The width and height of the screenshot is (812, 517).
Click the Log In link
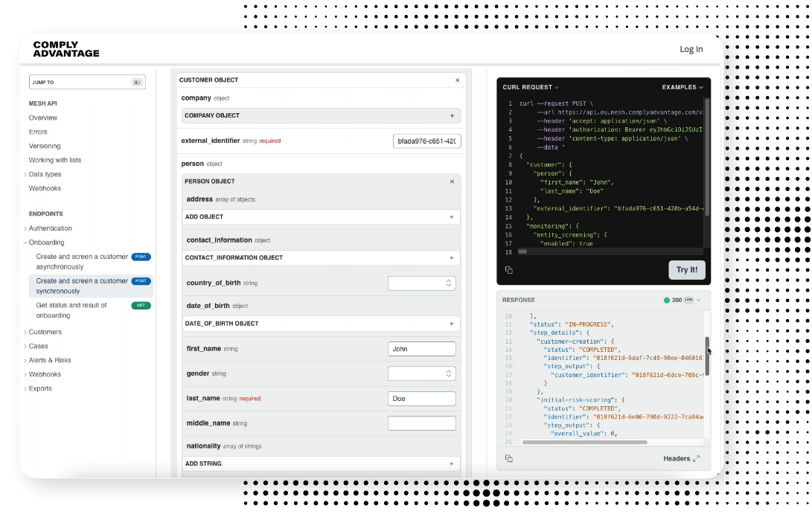coord(691,49)
